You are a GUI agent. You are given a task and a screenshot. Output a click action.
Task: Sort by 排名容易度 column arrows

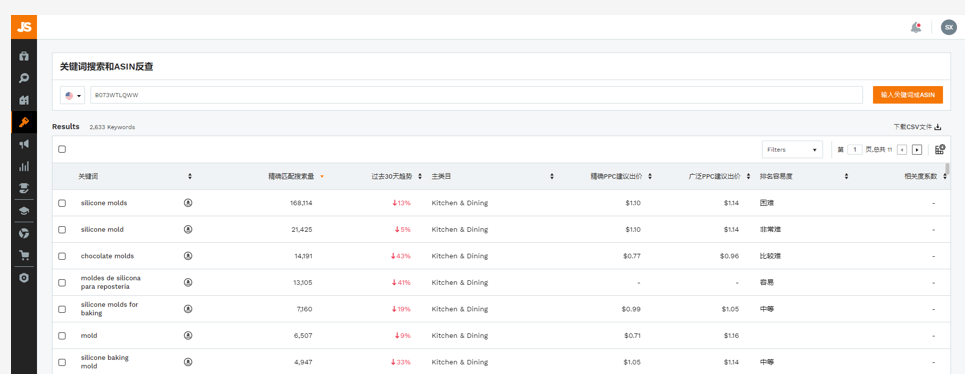846,177
